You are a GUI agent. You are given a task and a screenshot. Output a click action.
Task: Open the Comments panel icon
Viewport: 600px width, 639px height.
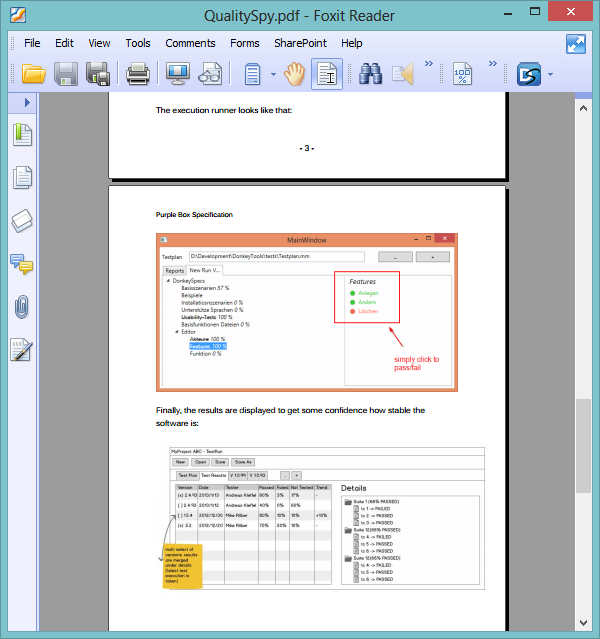(22, 264)
